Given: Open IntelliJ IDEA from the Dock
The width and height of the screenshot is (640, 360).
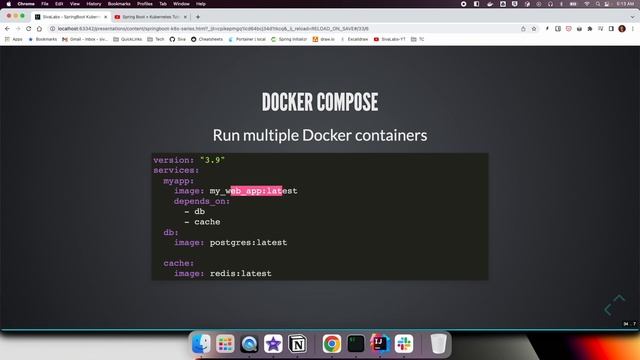Looking at the screenshot, I should pos(380,344).
